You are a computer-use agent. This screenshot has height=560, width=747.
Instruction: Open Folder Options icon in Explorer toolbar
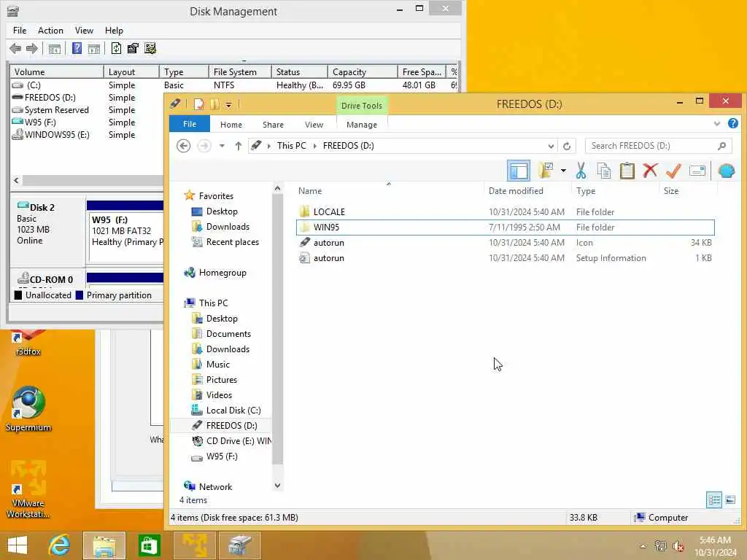[546, 171]
